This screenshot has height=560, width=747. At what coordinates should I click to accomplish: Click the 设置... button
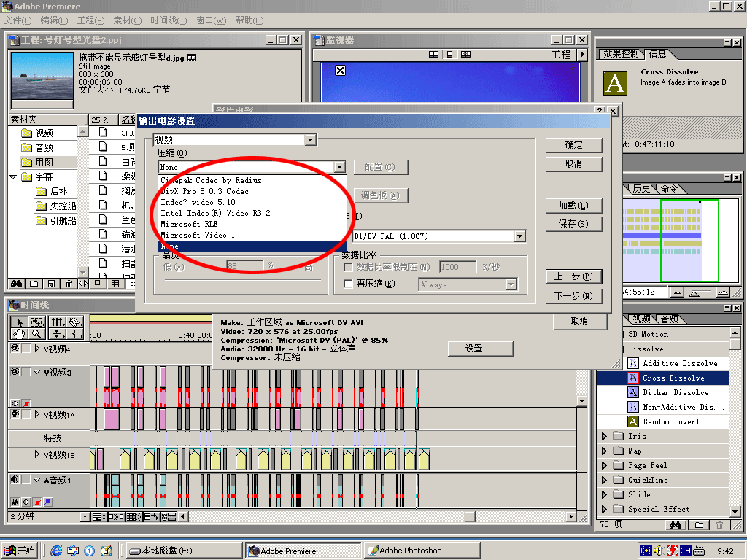(480, 349)
